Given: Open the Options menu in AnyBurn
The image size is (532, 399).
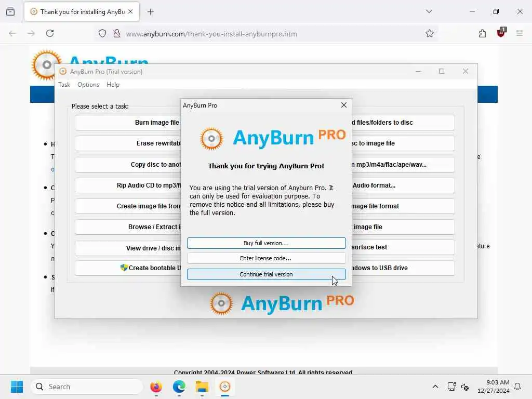Looking at the screenshot, I should pyautogui.click(x=88, y=85).
